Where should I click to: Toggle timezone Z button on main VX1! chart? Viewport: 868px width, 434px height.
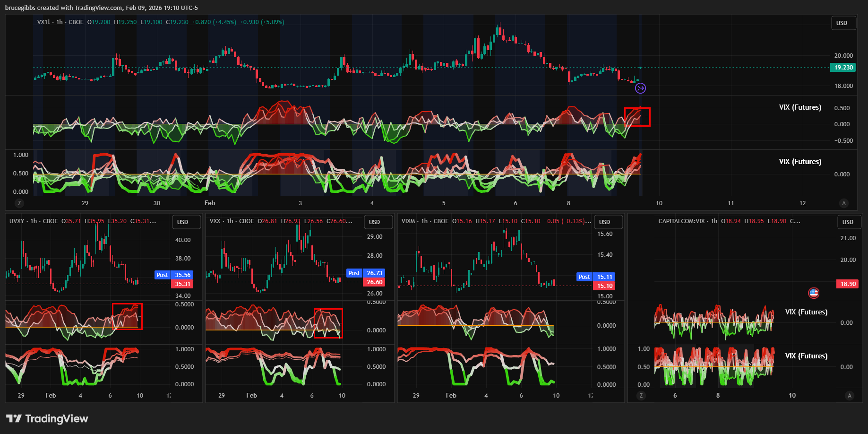point(19,203)
